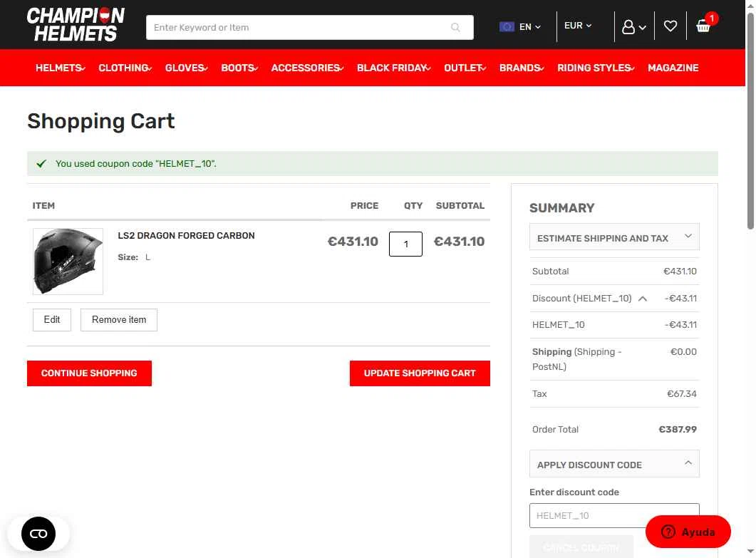Open the Outlet menu
756x558 pixels.
pos(465,68)
